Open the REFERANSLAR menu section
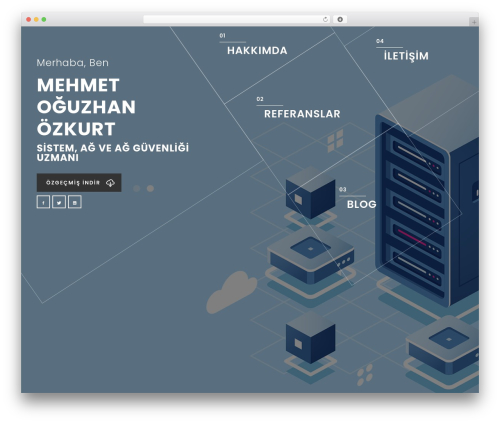Screen dimensions: 500x423 click(302, 114)
